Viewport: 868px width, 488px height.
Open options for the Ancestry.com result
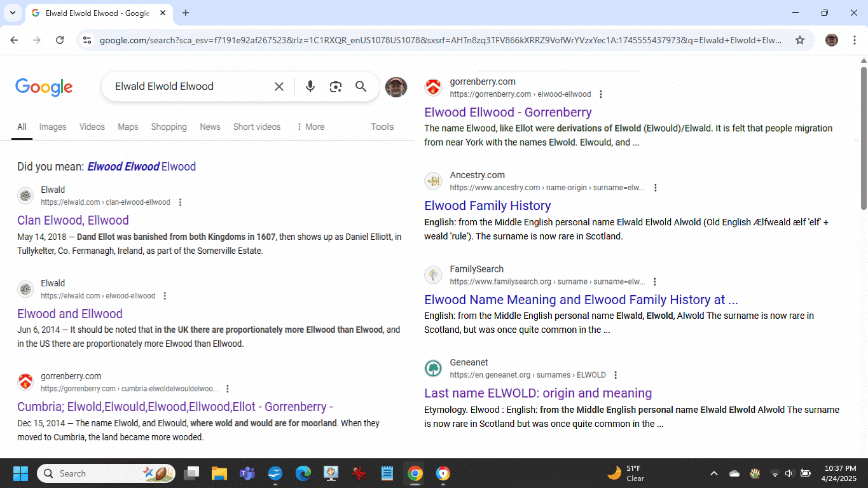click(x=656, y=188)
